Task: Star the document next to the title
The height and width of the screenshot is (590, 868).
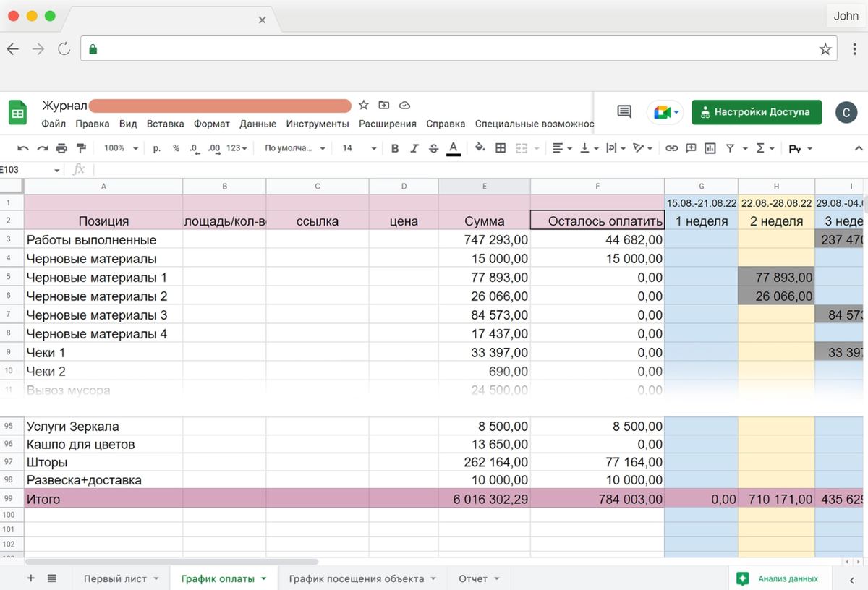Action: point(364,106)
